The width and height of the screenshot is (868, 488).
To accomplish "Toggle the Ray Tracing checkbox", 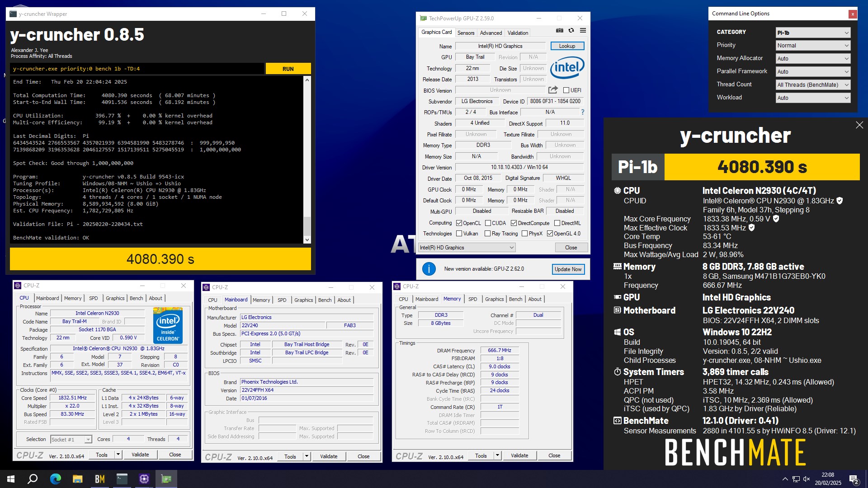I will coord(487,234).
